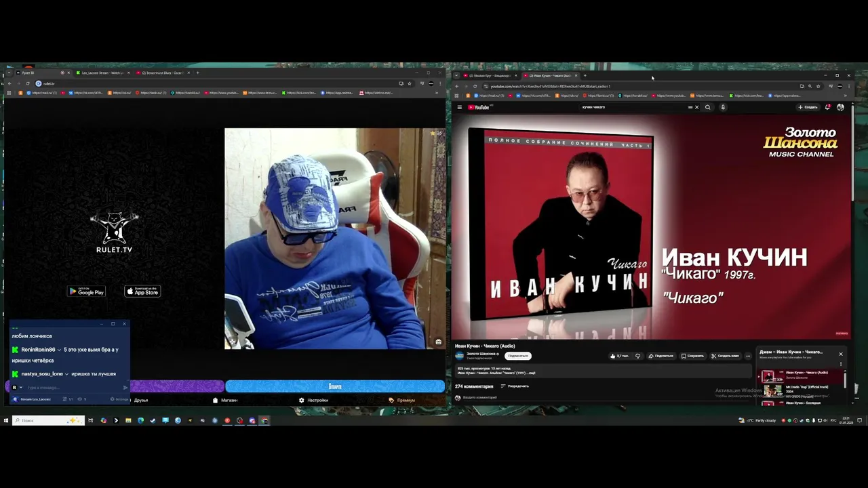Open Windows Start menu
The width and height of the screenshot is (868, 488).
click(5, 420)
